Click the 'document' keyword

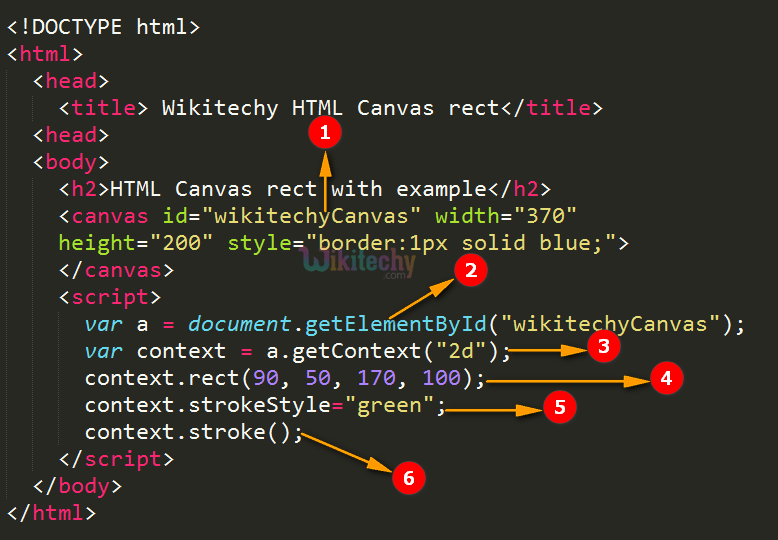coord(240,324)
